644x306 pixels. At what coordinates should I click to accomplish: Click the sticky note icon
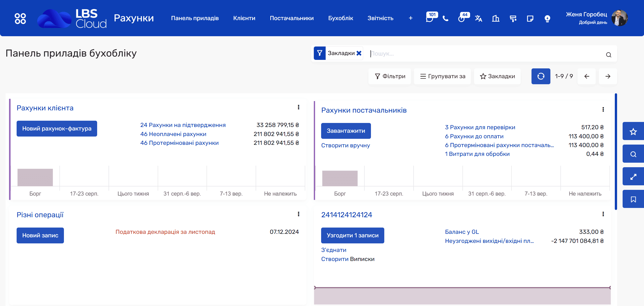(x=530, y=18)
